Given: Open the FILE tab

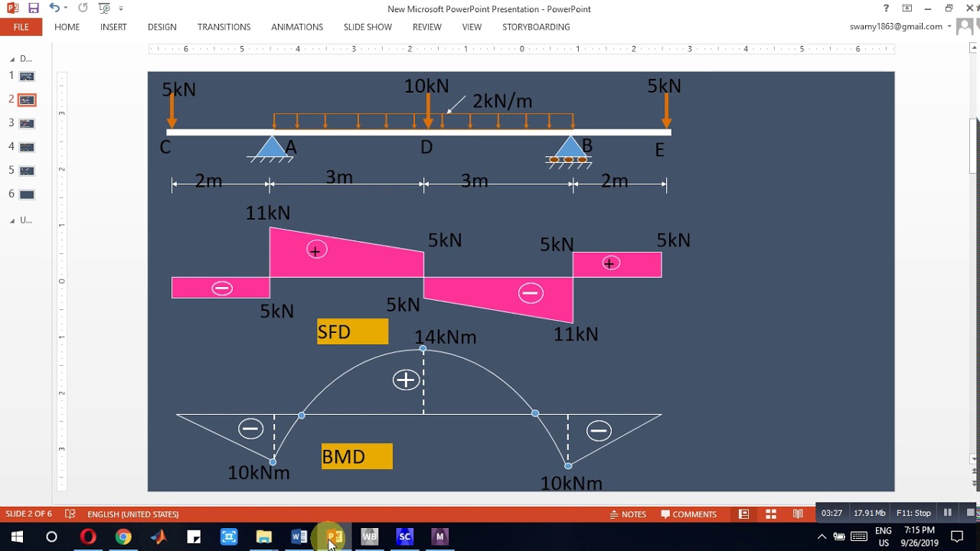Looking at the screenshot, I should pyautogui.click(x=21, y=27).
